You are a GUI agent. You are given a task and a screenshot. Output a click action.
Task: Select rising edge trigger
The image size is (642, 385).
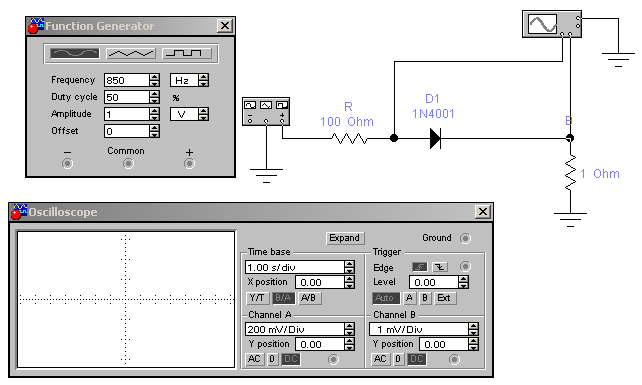click(x=420, y=267)
